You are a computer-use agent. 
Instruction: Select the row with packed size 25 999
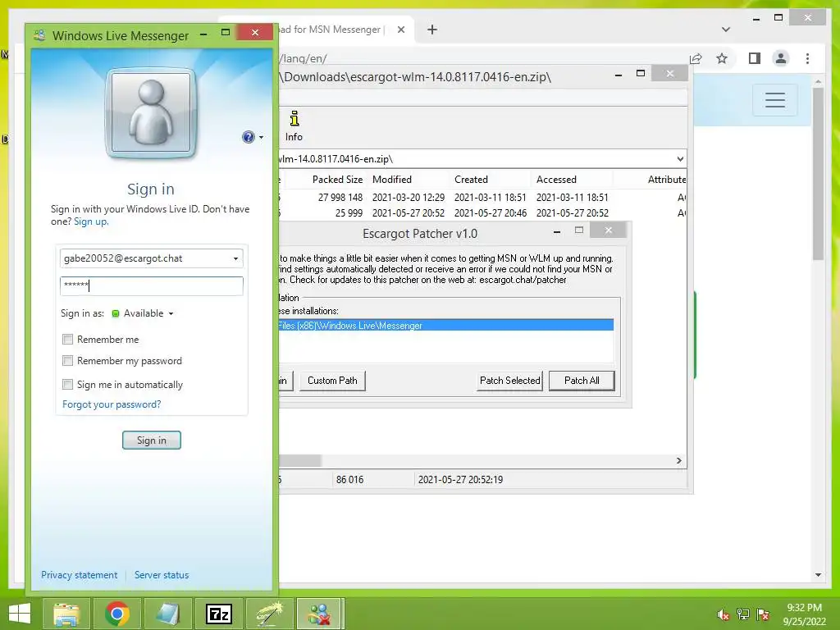[482, 213]
